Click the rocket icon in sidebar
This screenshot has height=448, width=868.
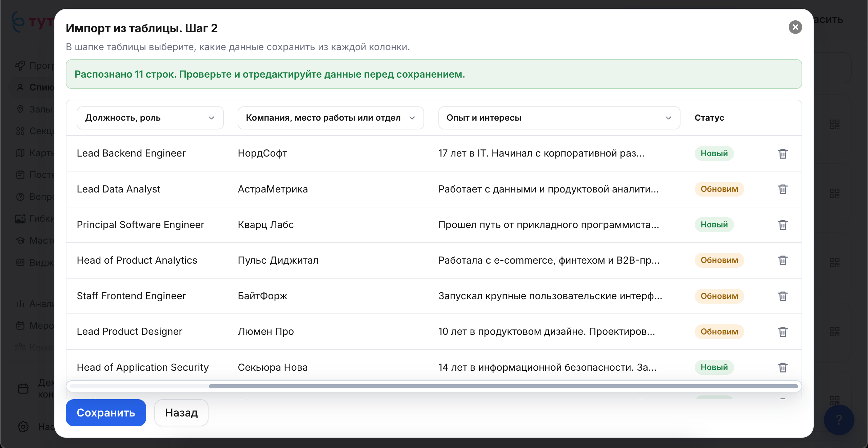[20, 65]
